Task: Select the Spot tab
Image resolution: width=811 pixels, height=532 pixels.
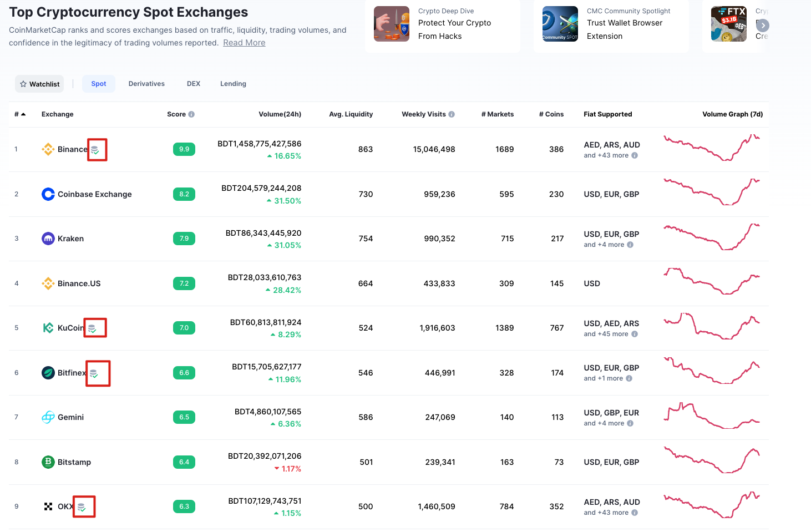Action: [x=99, y=84]
